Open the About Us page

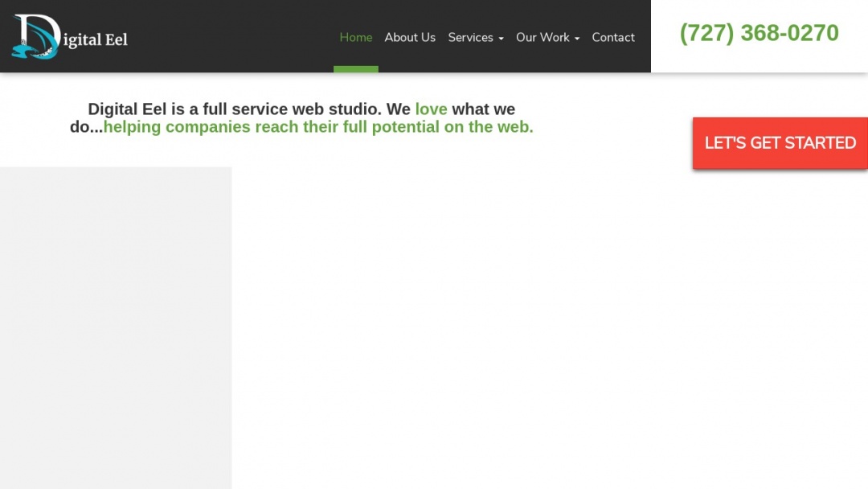pos(410,37)
